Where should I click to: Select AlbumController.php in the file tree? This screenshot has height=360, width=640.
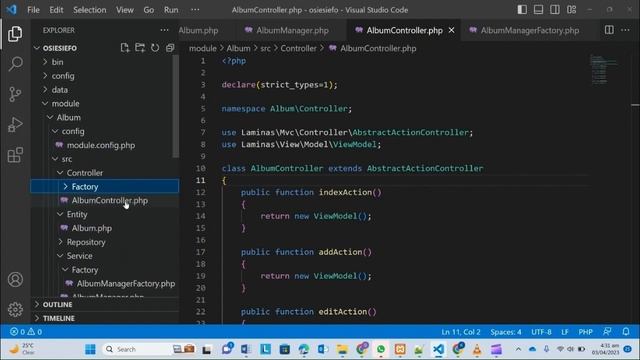109,200
